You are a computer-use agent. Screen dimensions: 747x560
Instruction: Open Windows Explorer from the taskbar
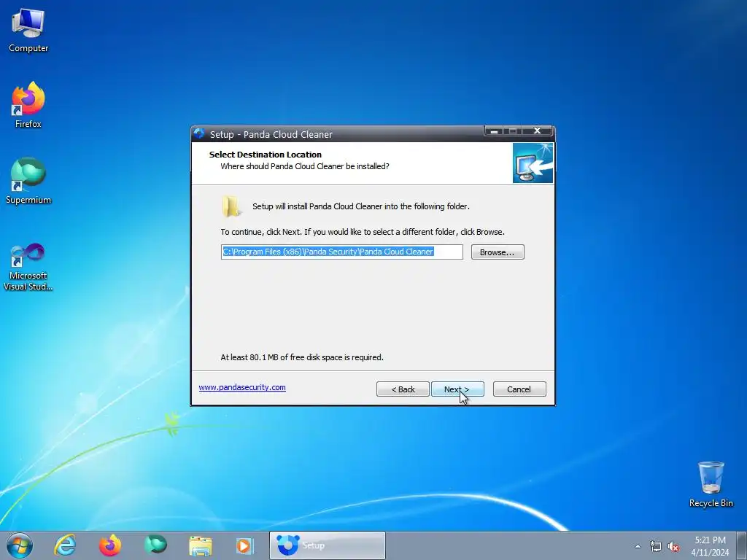tap(201, 545)
